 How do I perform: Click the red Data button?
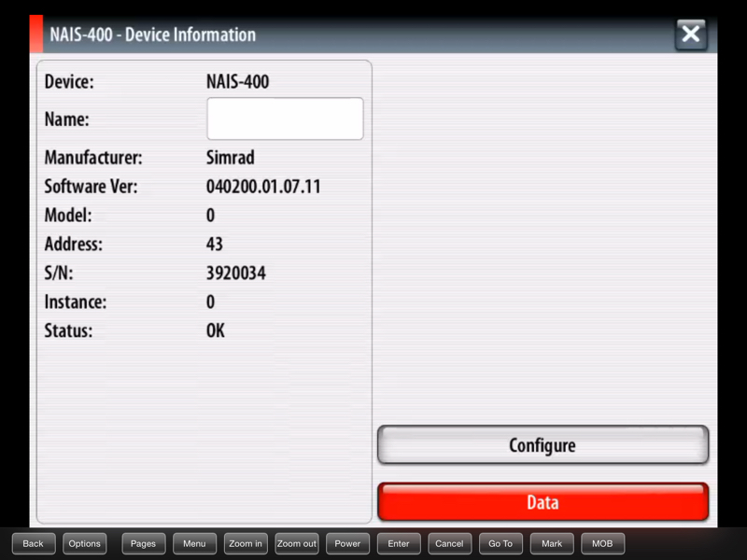point(543,502)
